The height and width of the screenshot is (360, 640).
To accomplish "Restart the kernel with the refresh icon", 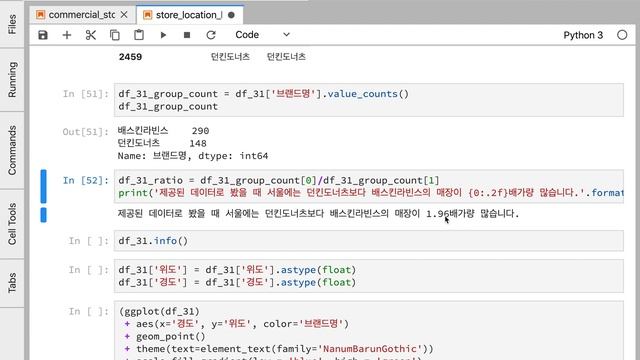I will pyautogui.click(x=211, y=35).
